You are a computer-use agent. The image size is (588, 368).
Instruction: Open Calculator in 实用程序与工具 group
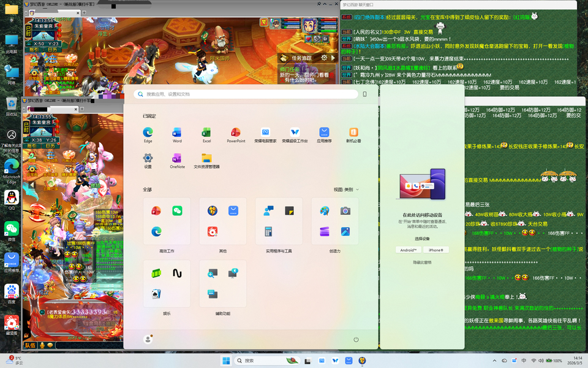(x=268, y=231)
